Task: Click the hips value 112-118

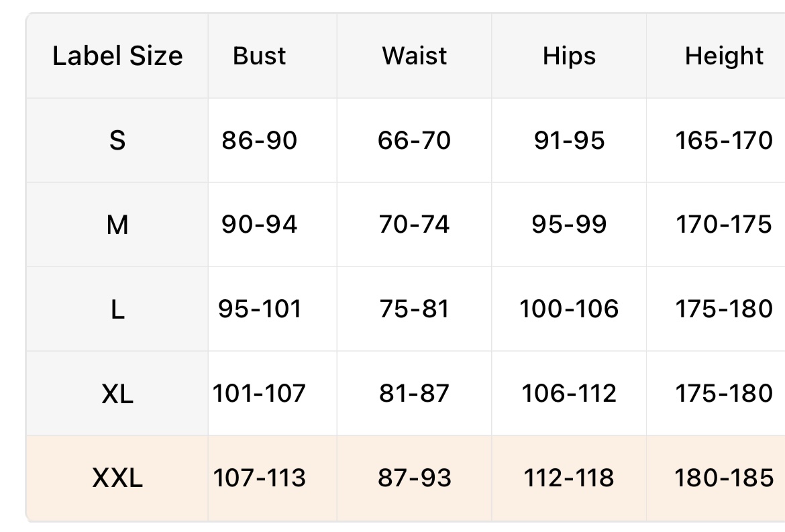Action: [569, 478]
